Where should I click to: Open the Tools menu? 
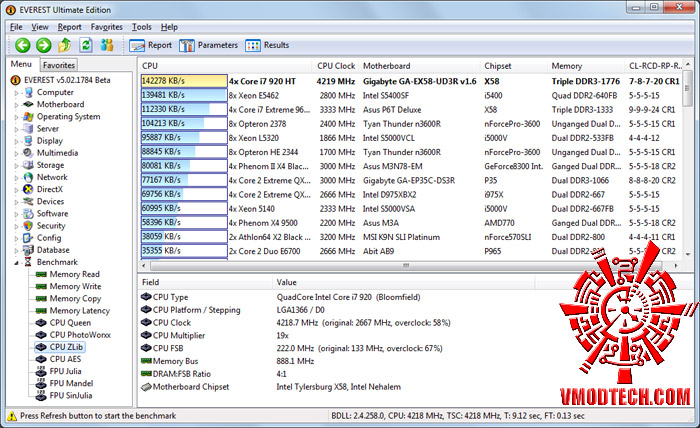[142, 27]
